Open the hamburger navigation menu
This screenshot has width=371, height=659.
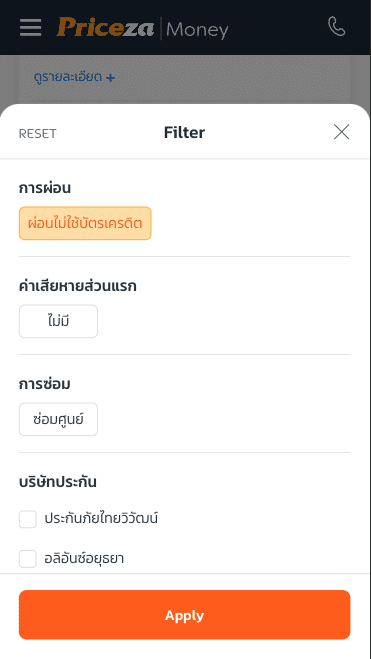[30, 28]
